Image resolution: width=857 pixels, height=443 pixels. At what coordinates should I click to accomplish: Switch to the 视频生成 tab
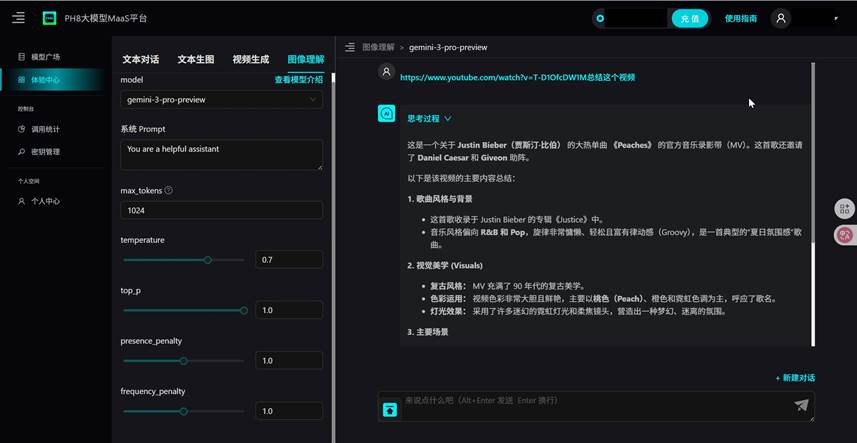point(251,60)
